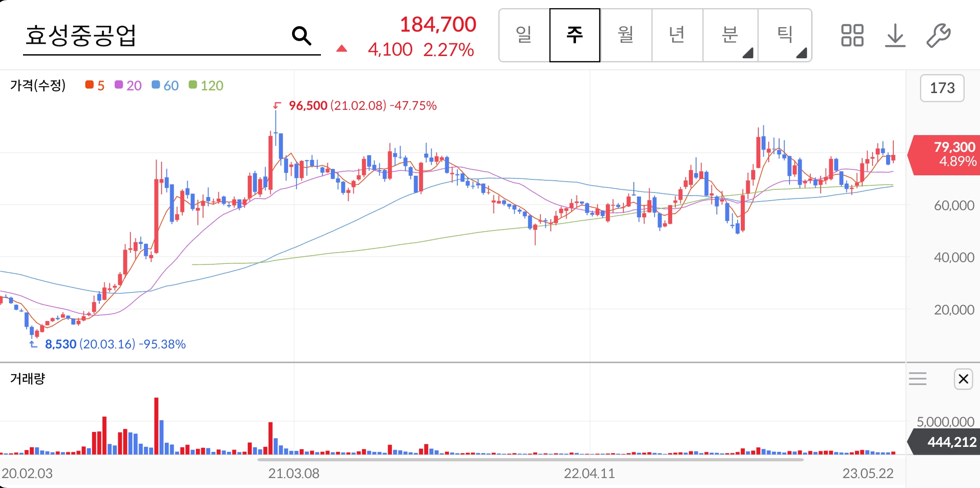Open volume panel hamburger menu icon

pos(917,379)
